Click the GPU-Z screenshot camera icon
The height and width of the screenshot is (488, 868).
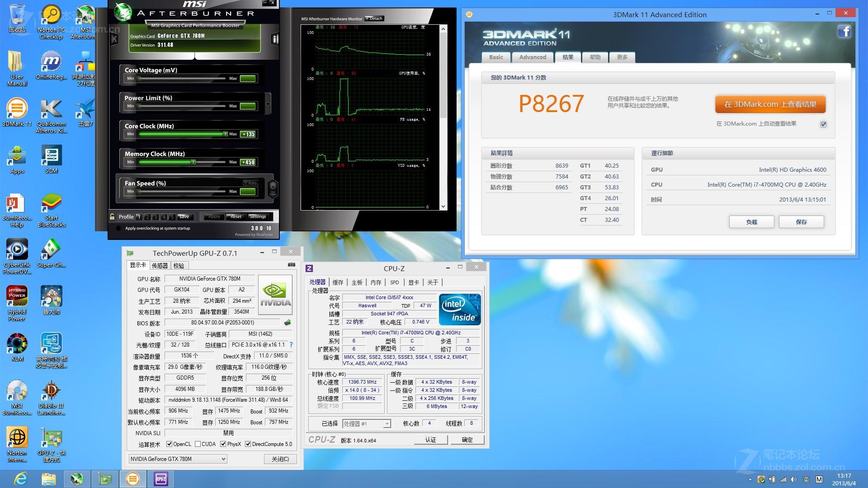coord(292,265)
